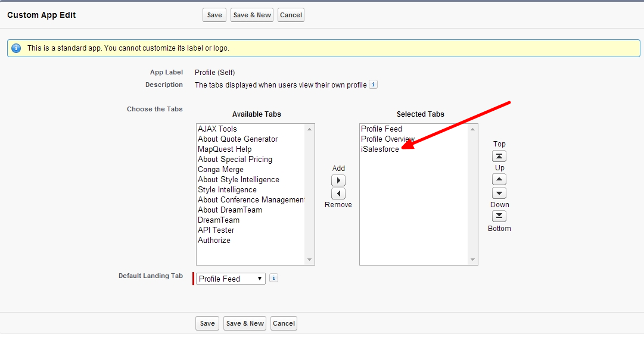Move selected tab to Top
Screen dimensions: 644x337
(499, 156)
